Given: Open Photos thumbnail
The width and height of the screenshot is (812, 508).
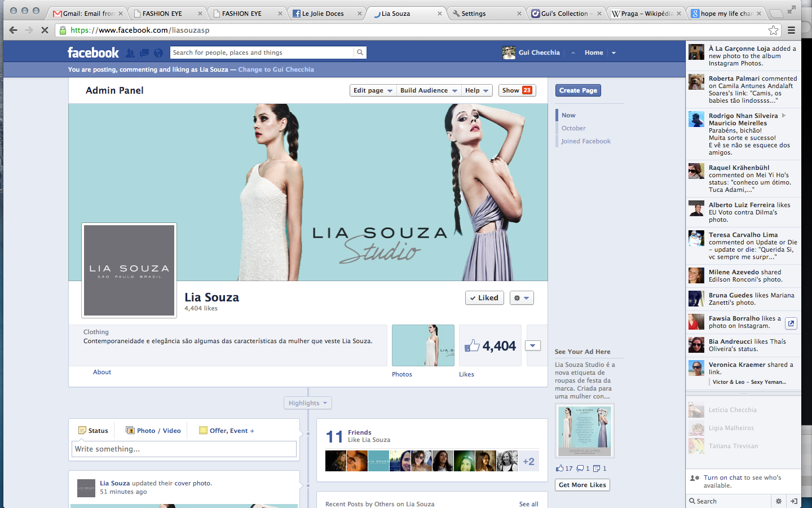Looking at the screenshot, I should 423,345.
